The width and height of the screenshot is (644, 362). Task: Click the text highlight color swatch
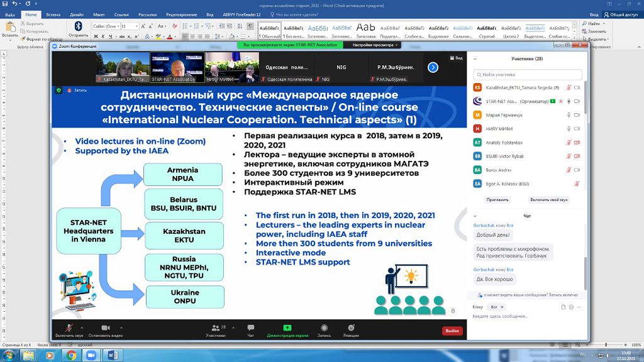tap(158, 36)
